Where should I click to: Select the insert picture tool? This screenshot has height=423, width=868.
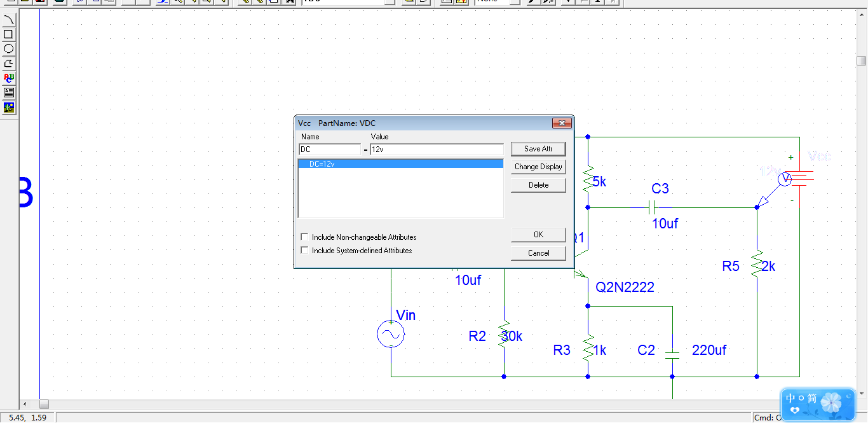(x=9, y=107)
